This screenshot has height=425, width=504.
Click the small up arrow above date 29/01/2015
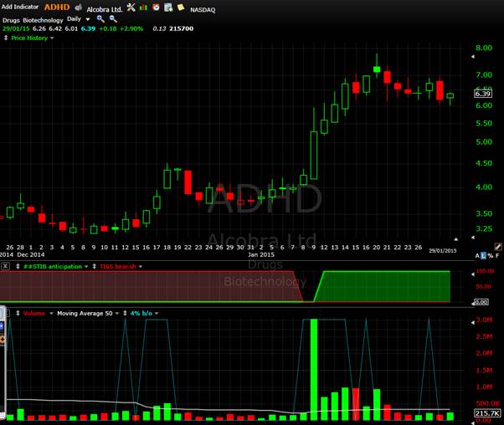(455, 239)
